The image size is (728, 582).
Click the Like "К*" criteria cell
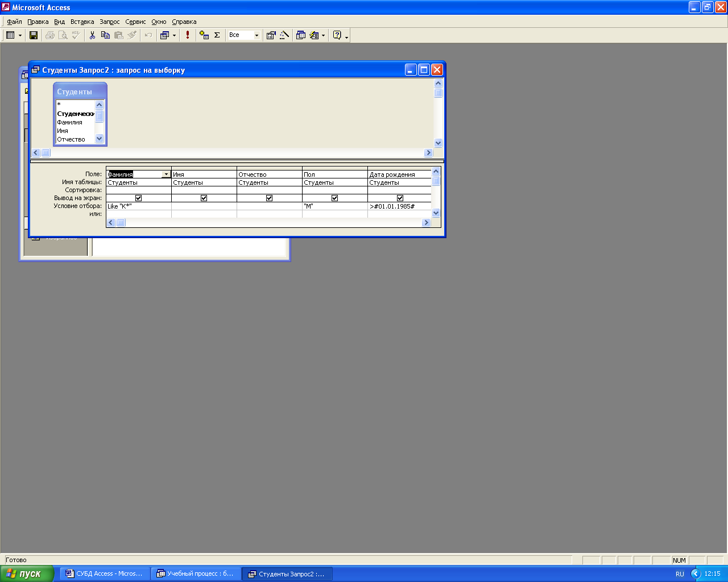coord(139,206)
